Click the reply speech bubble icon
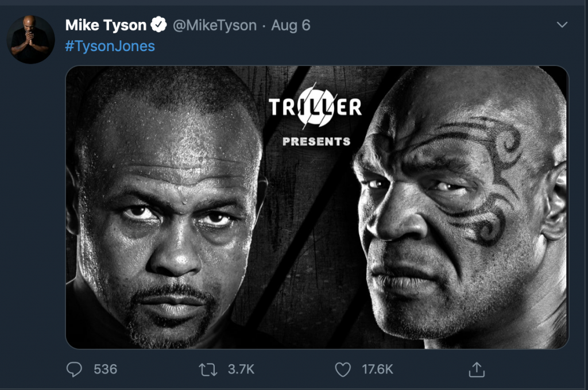The height and width of the screenshot is (390, 588). [74, 369]
